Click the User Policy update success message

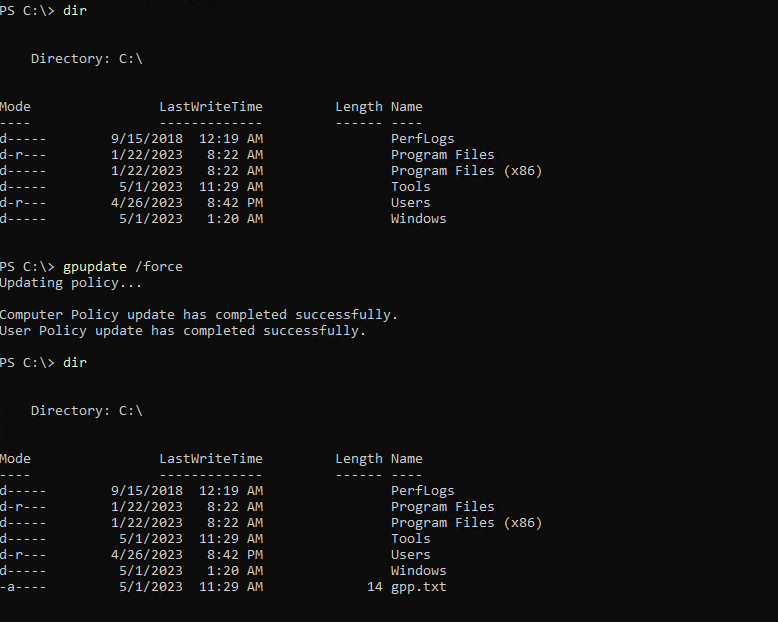point(182,331)
